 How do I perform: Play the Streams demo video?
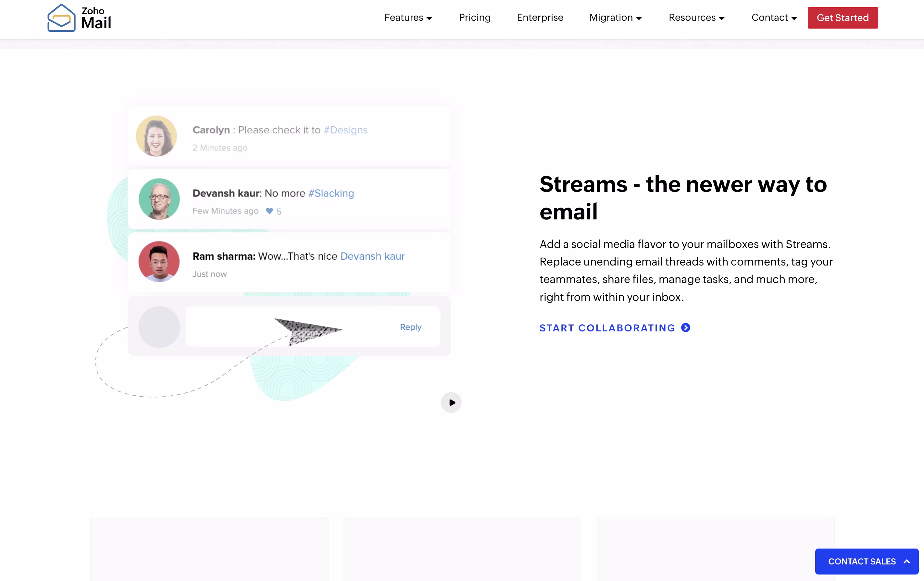coord(451,402)
